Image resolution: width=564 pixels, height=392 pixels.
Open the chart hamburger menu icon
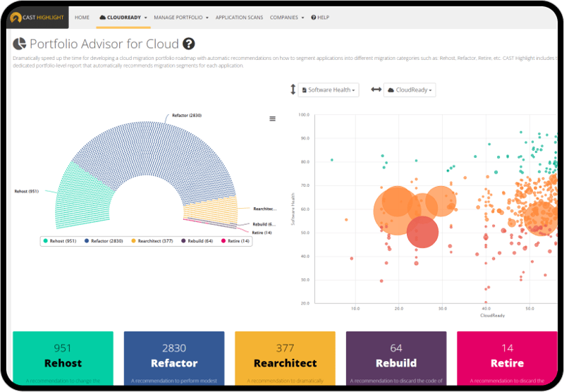(x=272, y=118)
